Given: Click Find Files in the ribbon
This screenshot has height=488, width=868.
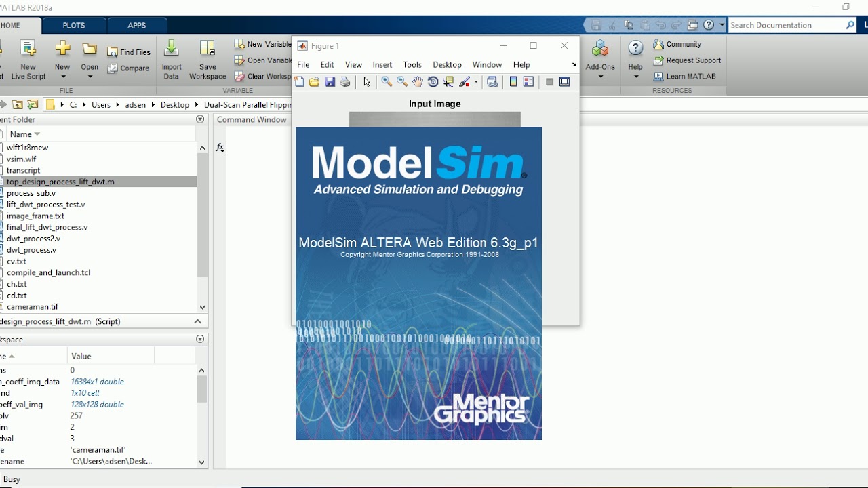Looking at the screenshot, I should (x=129, y=52).
